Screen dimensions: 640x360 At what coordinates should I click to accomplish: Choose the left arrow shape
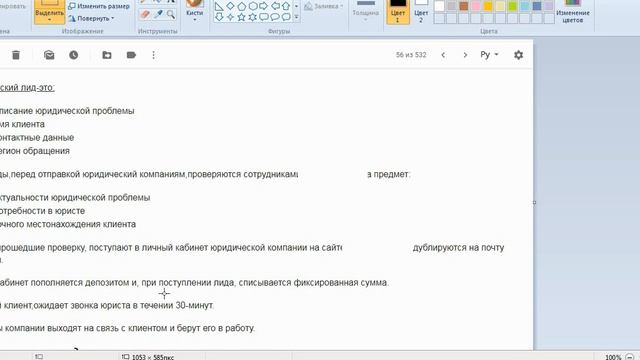tap(275, 6)
